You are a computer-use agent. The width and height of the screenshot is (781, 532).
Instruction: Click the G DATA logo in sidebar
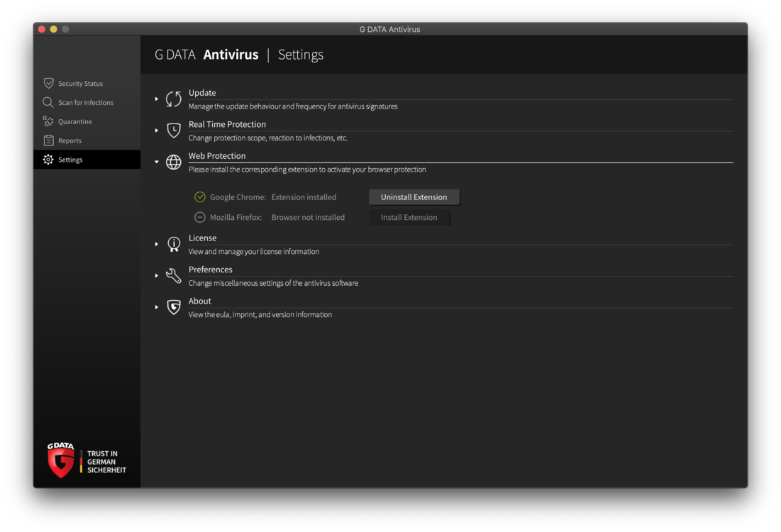pyautogui.click(x=61, y=460)
